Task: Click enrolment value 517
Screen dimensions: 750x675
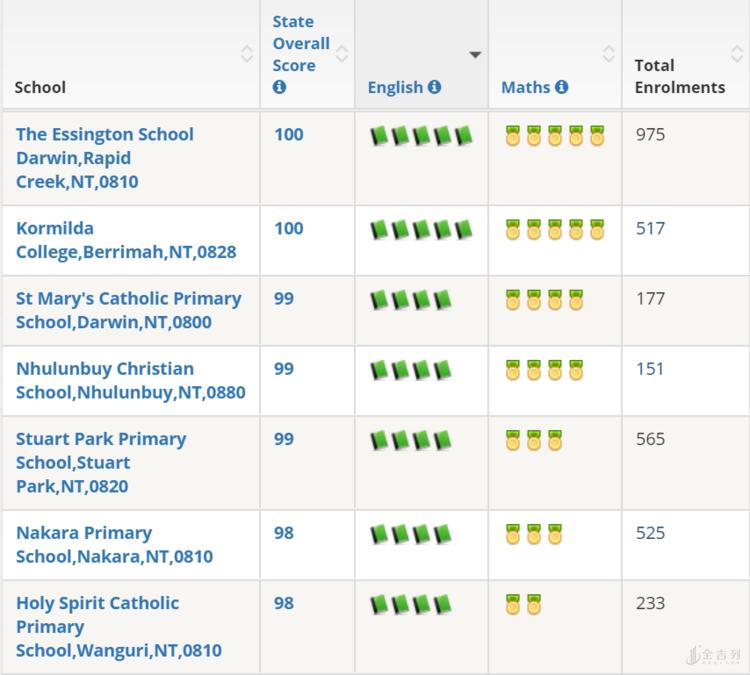Action: pyautogui.click(x=651, y=228)
